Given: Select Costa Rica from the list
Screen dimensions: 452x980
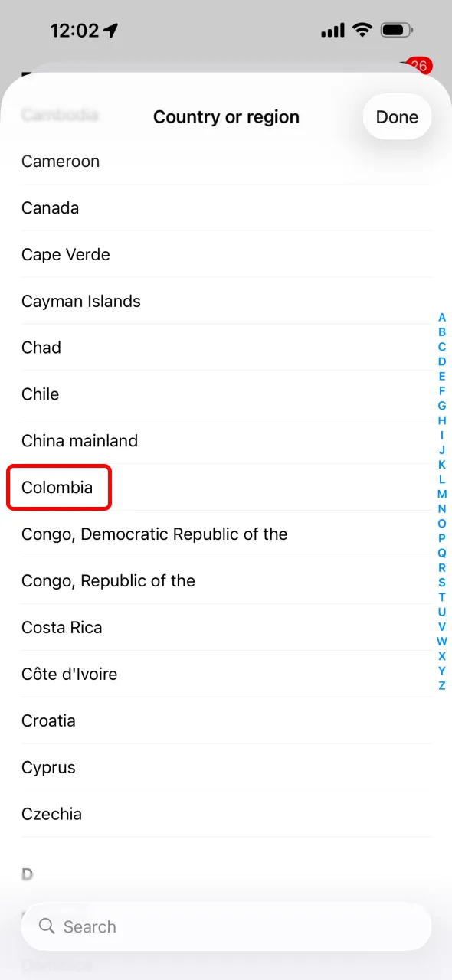Looking at the screenshot, I should (62, 627).
